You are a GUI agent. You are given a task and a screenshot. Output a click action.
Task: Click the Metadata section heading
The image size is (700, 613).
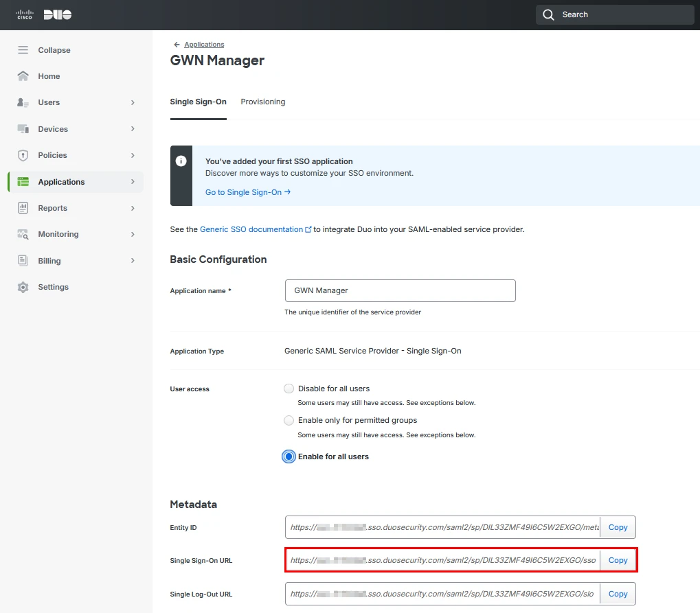(193, 504)
